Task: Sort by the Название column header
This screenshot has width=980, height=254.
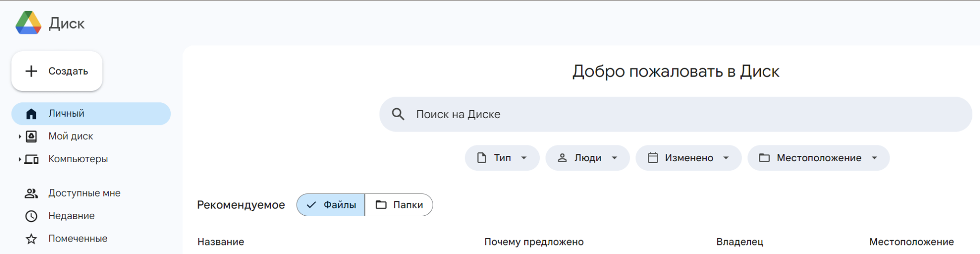Action: [x=221, y=242]
